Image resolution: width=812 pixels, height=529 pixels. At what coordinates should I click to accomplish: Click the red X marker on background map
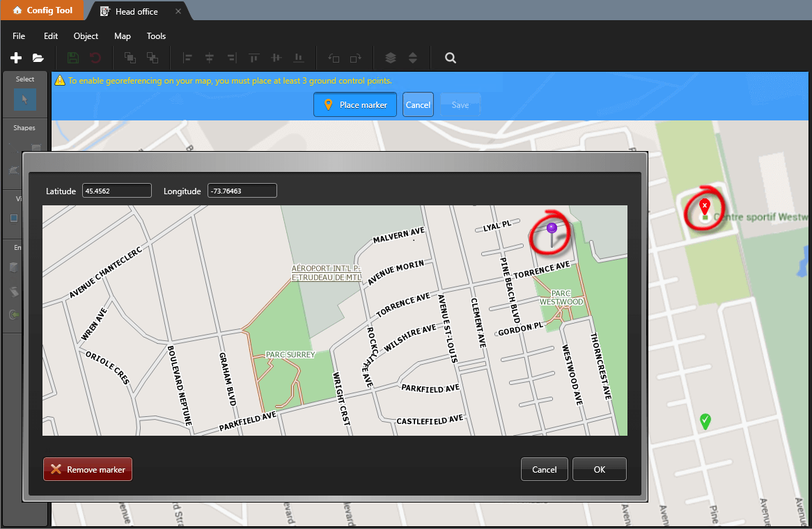tap(705, 205)
